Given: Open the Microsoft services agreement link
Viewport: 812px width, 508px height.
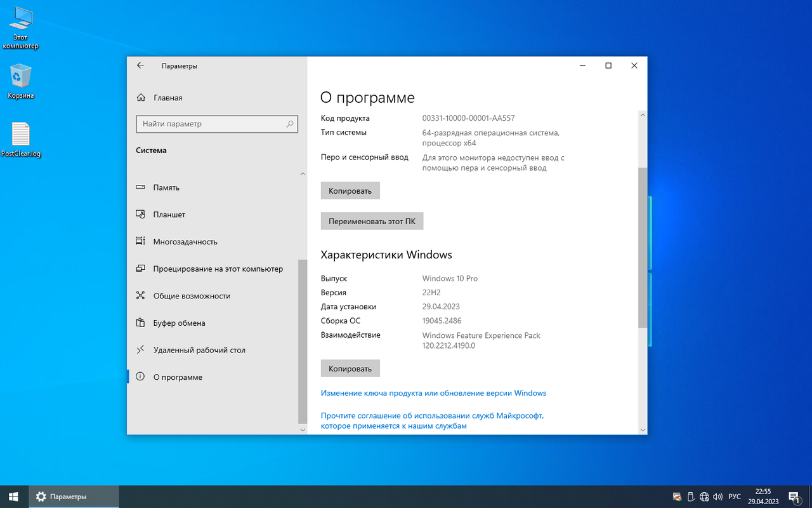Looking at the screenshot, I should pyautogui.click(x=432, y=420).
